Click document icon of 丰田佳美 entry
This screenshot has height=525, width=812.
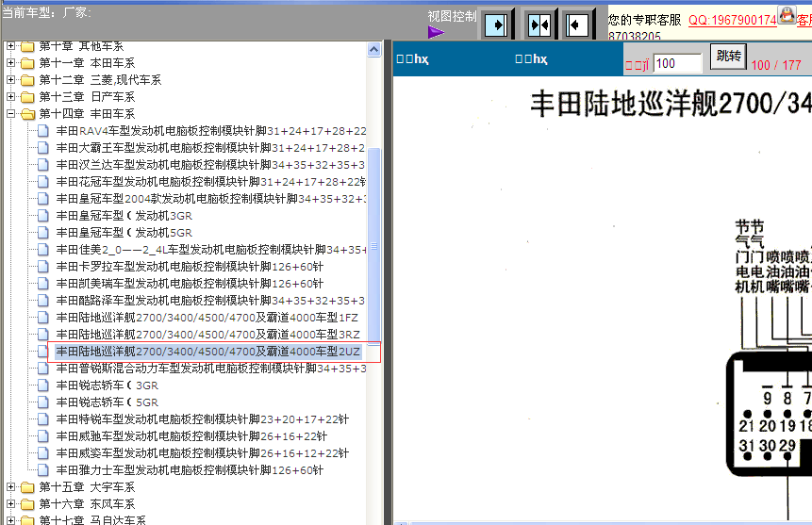[x=43, y=250]
